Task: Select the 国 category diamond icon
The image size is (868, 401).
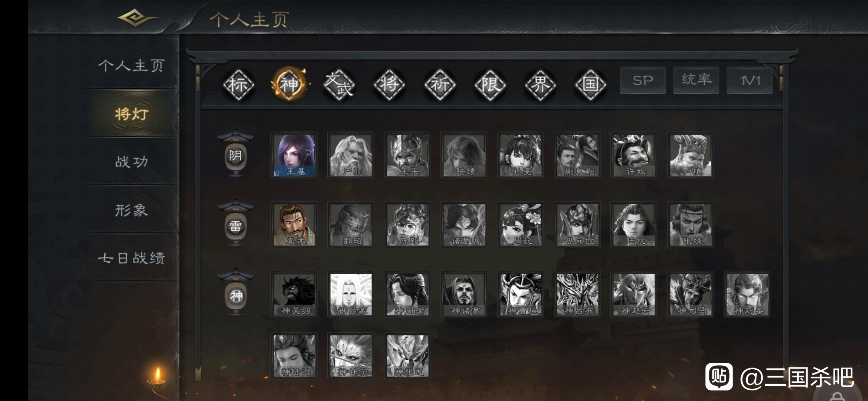Action: tap(591, 84)
